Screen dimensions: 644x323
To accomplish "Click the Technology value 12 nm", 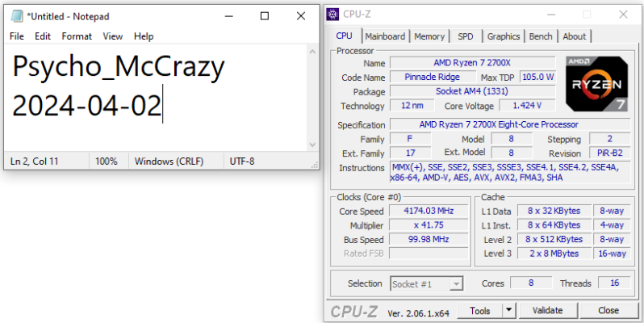I will pyautogui.click(x=412, y=106).
